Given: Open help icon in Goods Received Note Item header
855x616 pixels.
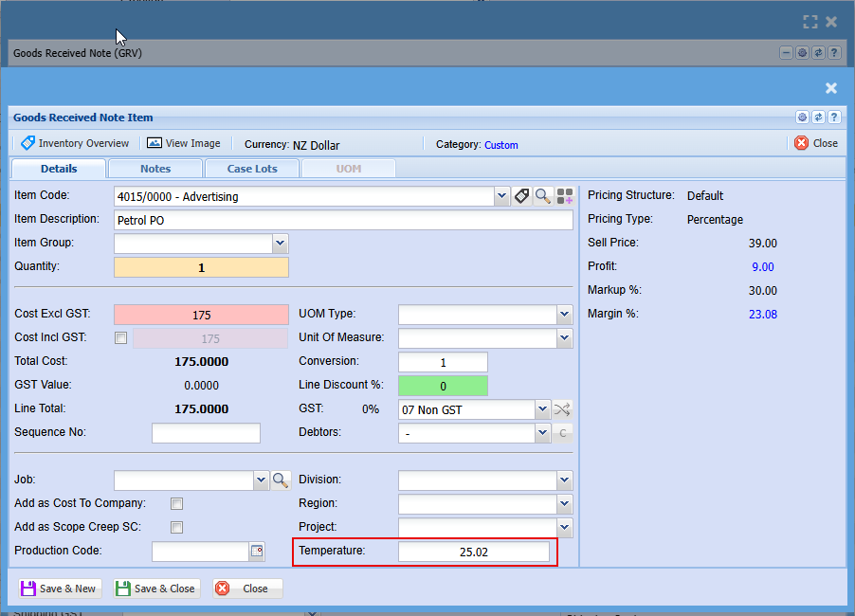Looking at the screenshot, I should click(x=834, y=118).
